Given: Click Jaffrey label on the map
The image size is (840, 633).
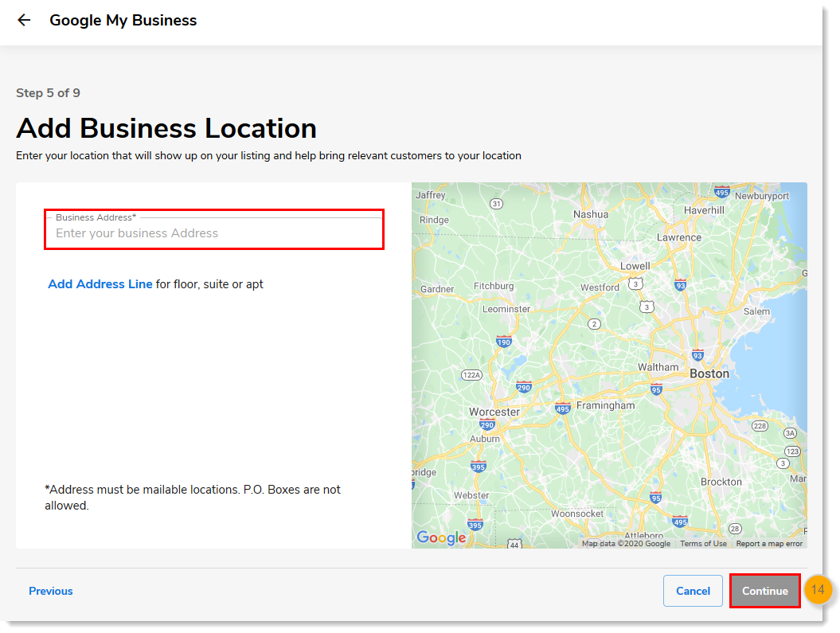Looking at the screenshot, I should point(430,195).
